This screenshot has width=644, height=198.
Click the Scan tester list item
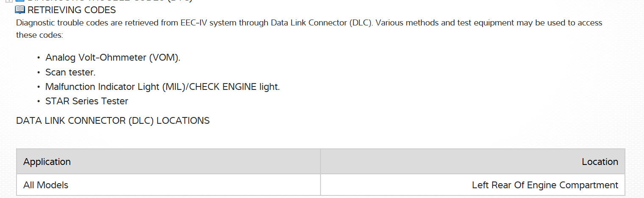(70, 72)
